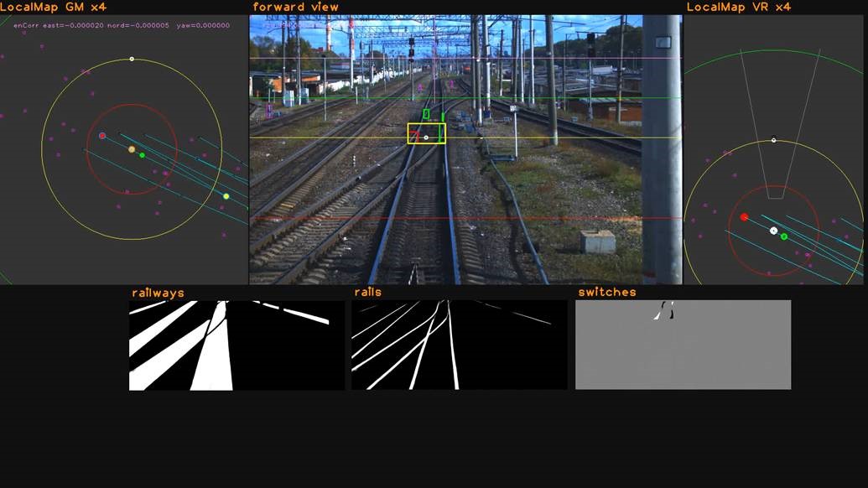
Task: Click the "rails" label
Action: point(367,292)
